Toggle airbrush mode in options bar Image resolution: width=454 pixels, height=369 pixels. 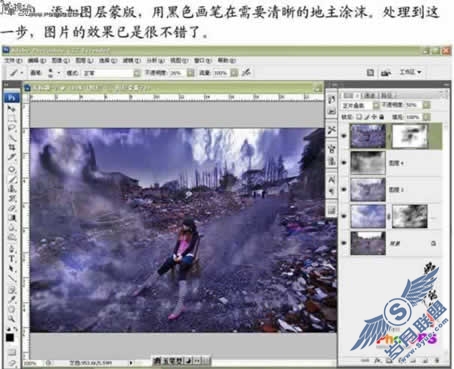tap(246, 72)
